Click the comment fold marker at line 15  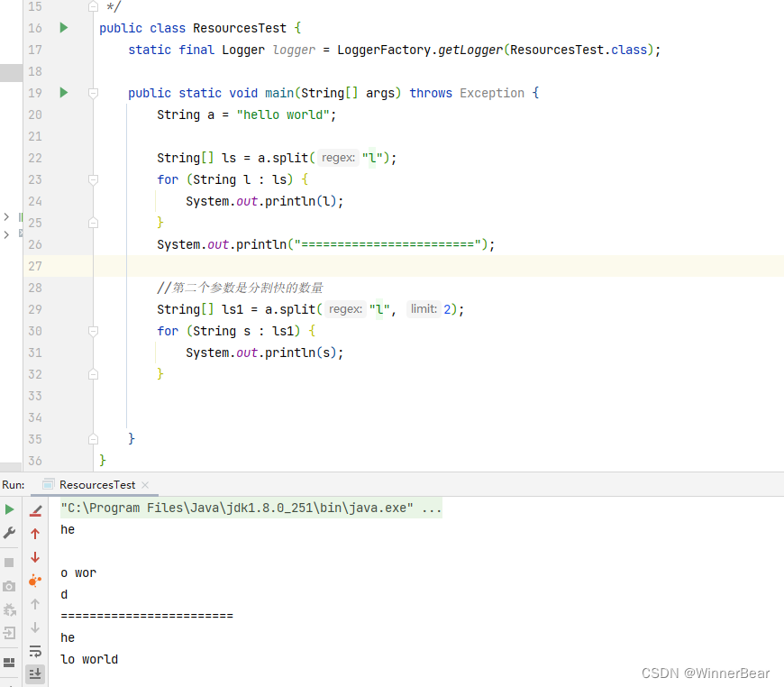(93, 6)
